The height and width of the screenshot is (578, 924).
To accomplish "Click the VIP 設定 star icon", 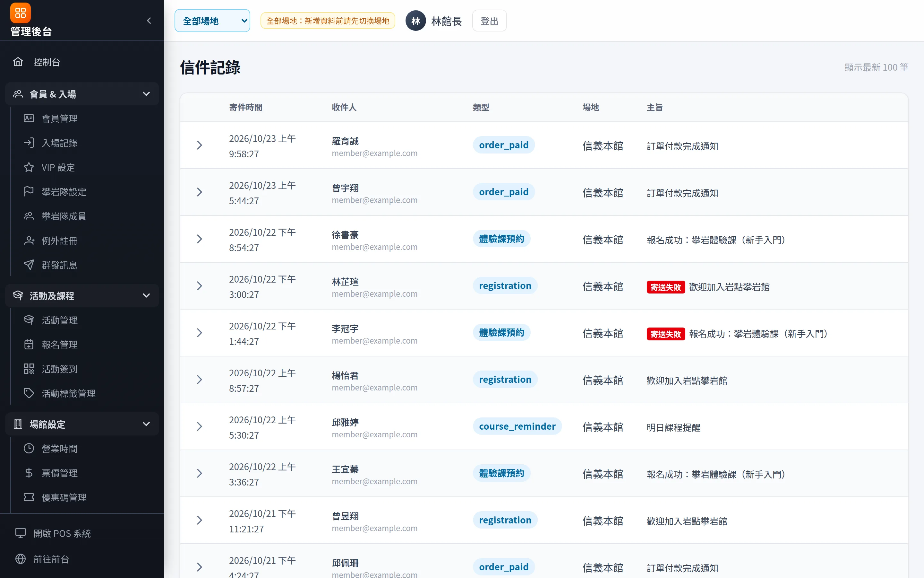I will (29, 167).
